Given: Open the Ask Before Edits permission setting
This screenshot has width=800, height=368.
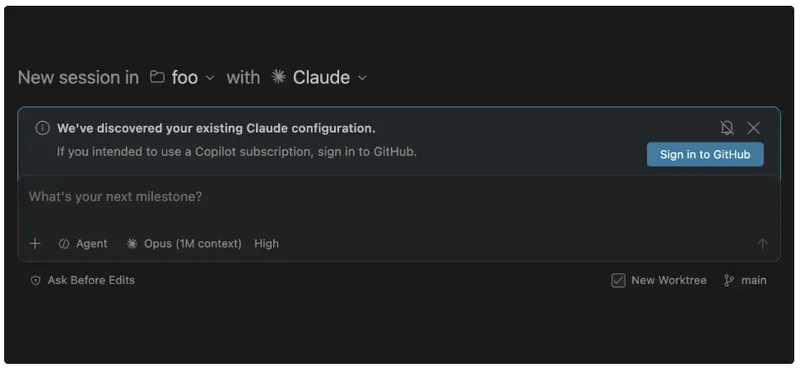Looking at the screenshot, I should 83,280.
